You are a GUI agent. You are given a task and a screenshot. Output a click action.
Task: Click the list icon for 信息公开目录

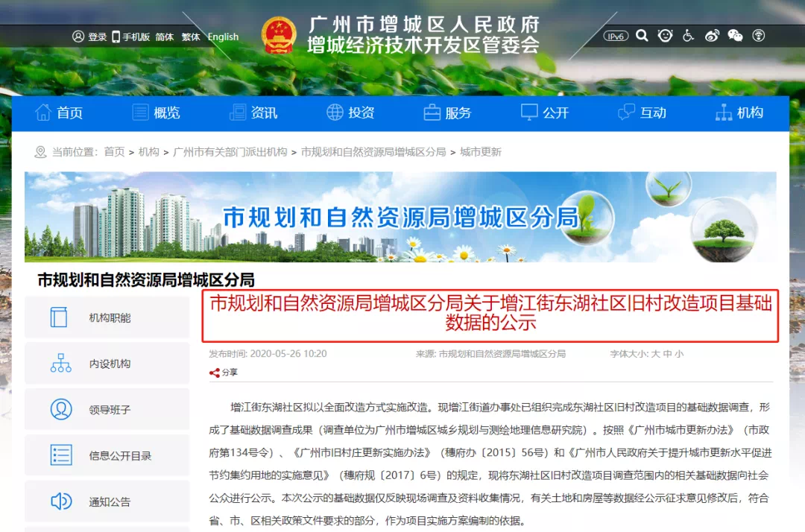click(61, 455)
